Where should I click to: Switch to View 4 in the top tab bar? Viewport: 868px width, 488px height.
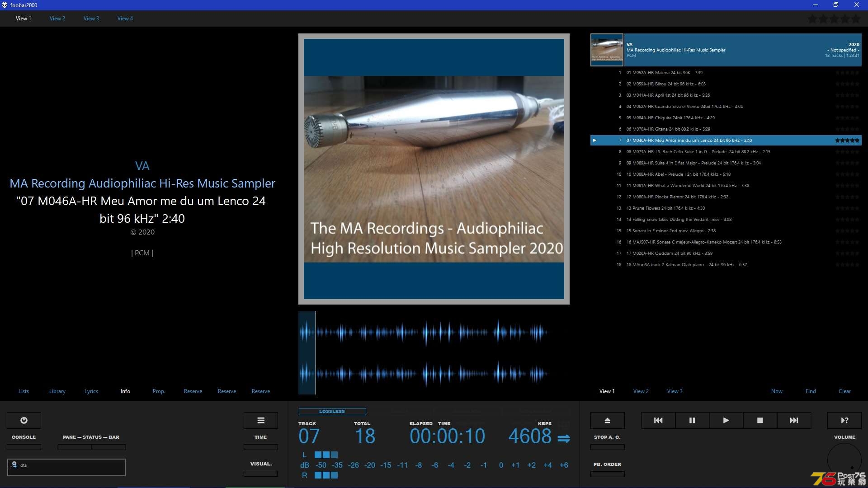pyautogui.click(x=125, y=19)
